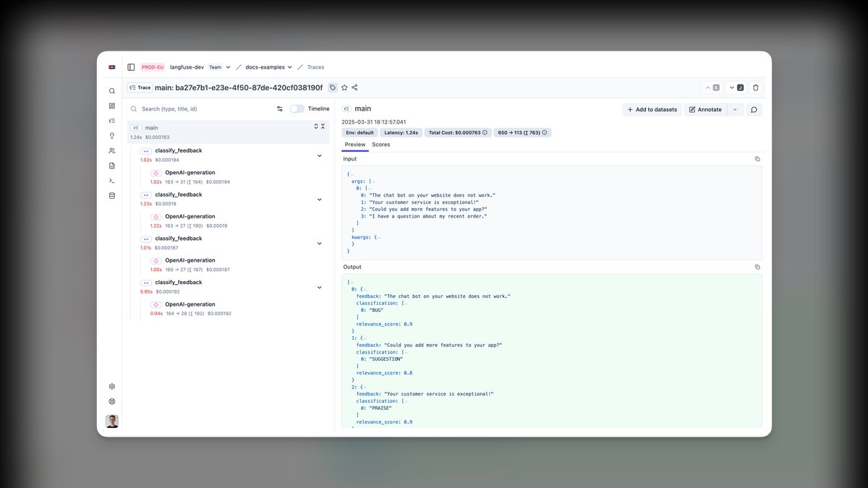868x488 pixels.
Task: Star this trace as a bookmark
Action: coord(344,87)
